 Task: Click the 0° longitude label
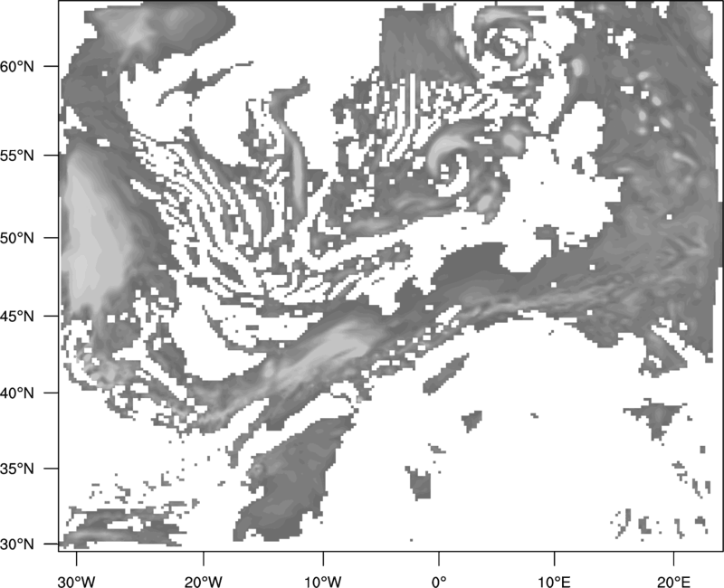click(x=439, y=582)
